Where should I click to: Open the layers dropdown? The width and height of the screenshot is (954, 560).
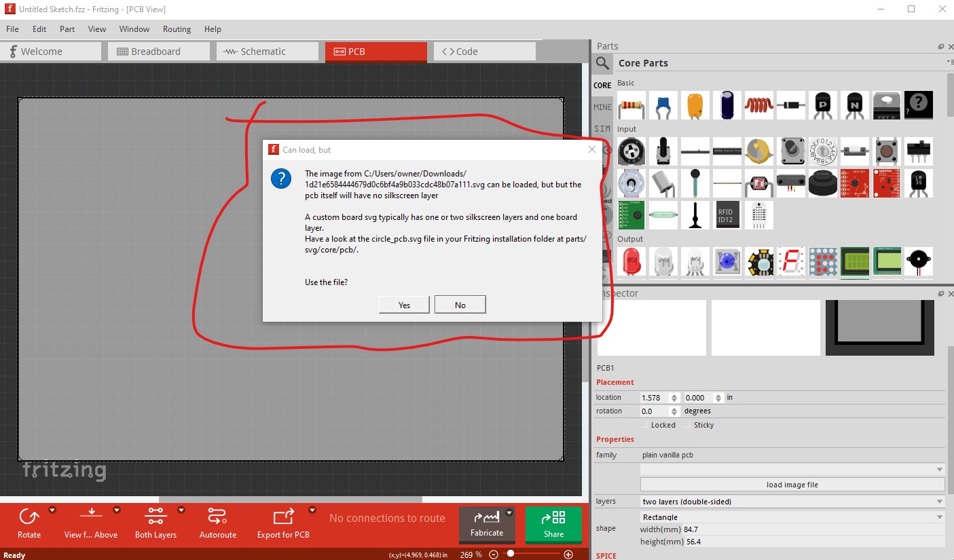(792, 502)
